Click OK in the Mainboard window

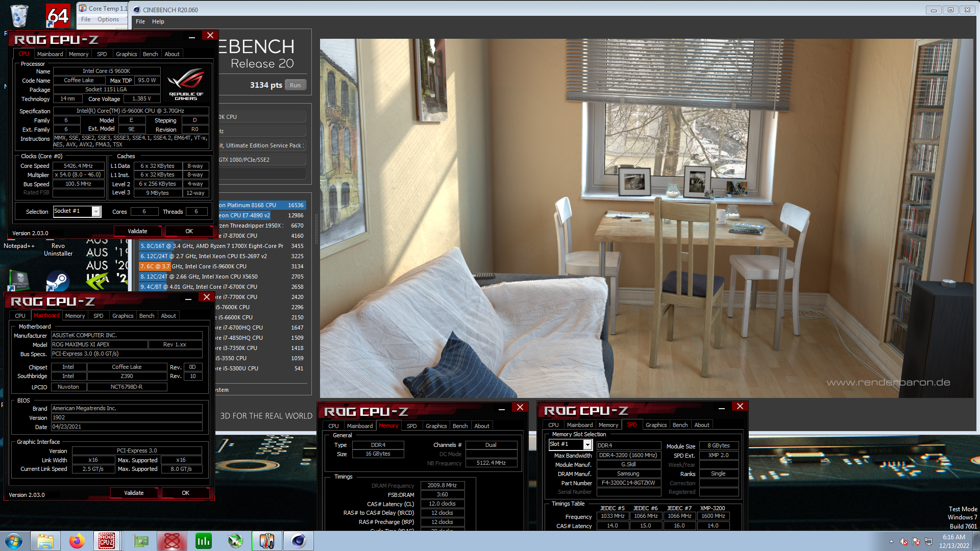[185, 493]
